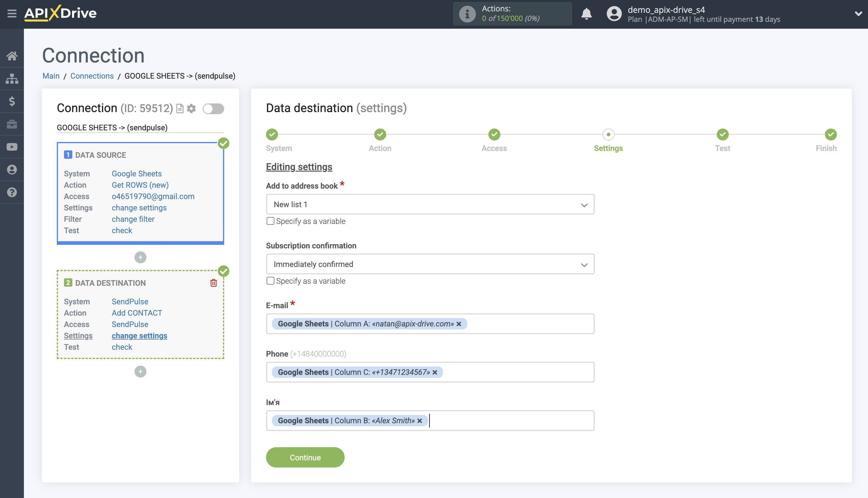Open the Main breadcrumb link
This screenshot has width=868, height=498.
(51, 76)
